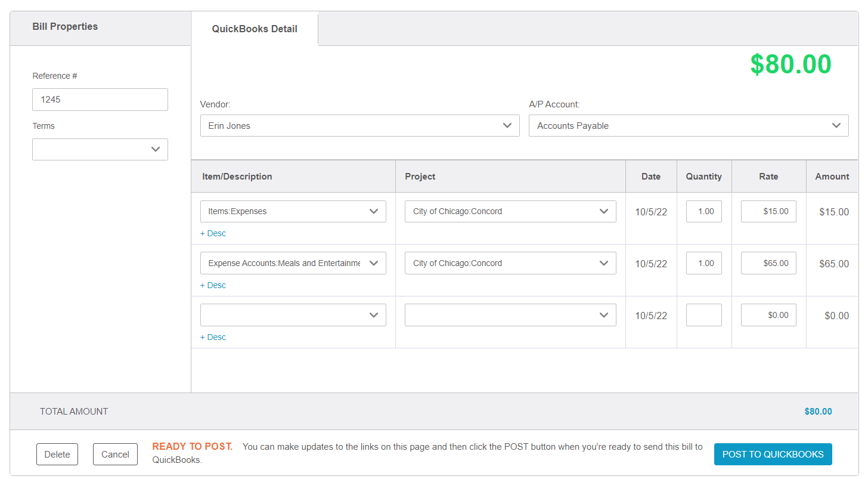Viewport: 868px width, 479px height.
Task: Click the Reference # label
Action: [x=55, y=76]
